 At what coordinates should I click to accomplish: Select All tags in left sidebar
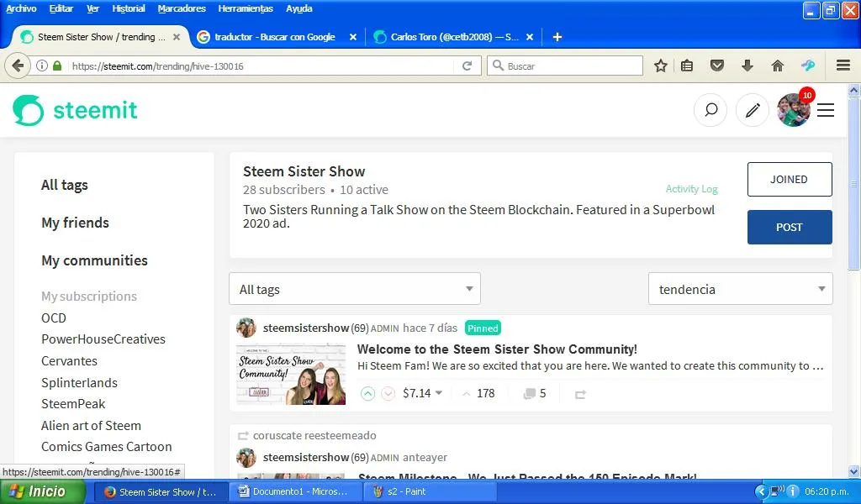click(64, 185)
